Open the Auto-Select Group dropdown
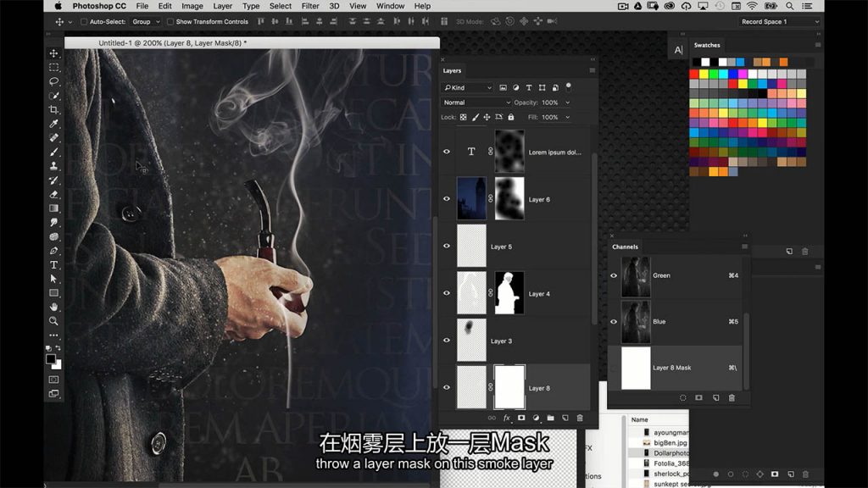This screenshot has height=488, width=868. pos(146,21)
